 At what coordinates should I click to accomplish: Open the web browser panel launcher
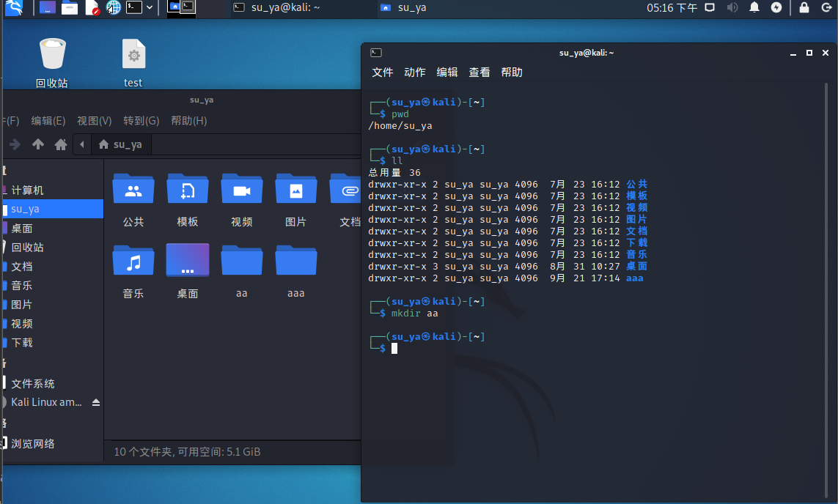click(x=114, y=7)
